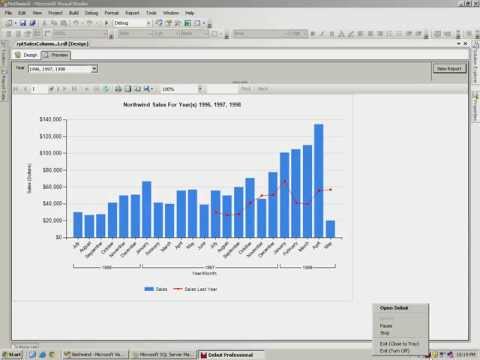Viewport: 480px width, 360px height.
Task: Open the document window list arrow
Action: pyautogui.click(x=459, y=44)
